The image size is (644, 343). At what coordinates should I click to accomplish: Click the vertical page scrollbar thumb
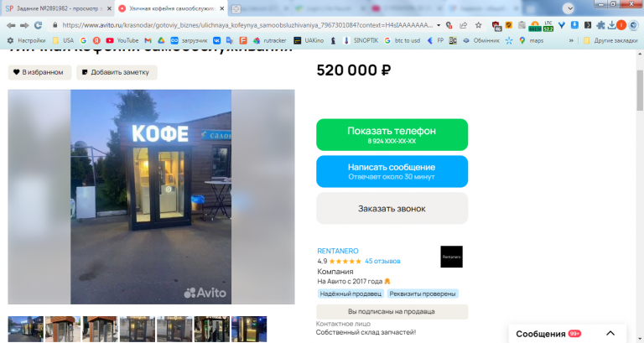point(640,91)
